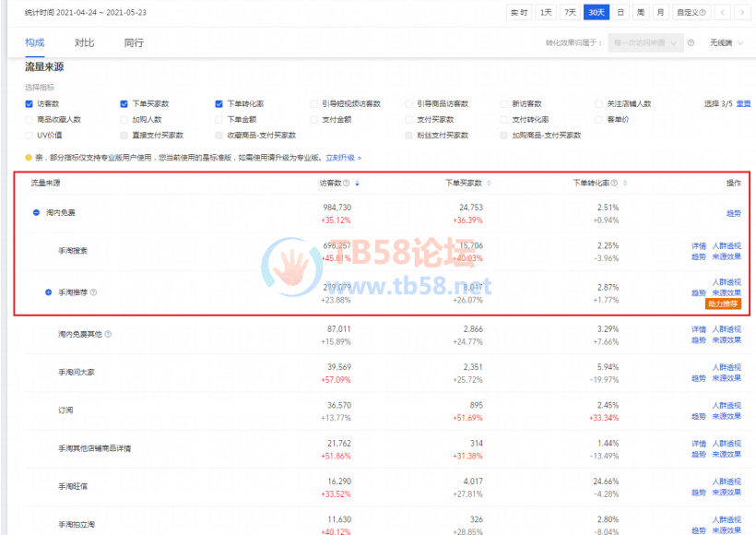Open 来源效果 for the 手淘搜索 row
The height and width of the screenshot is (535, 756).
coord(726,256)
